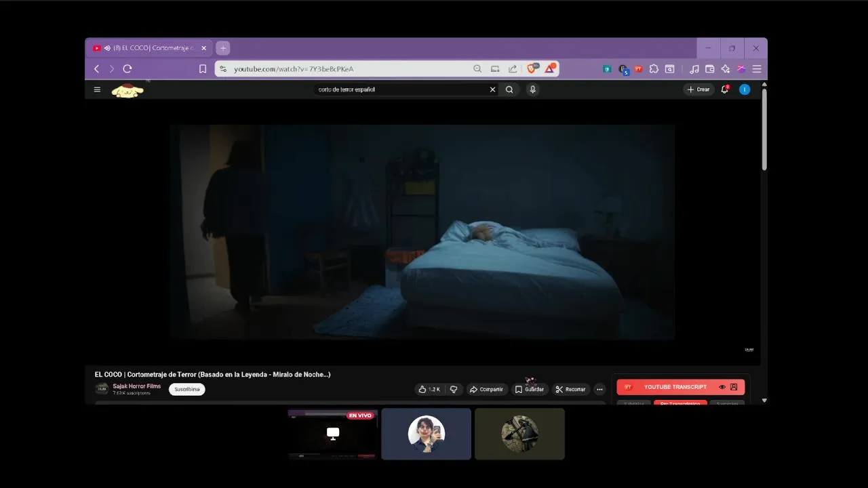Go to YouTube home via the logo
Viewport: 868px width, 488px height.
(128, 90)
